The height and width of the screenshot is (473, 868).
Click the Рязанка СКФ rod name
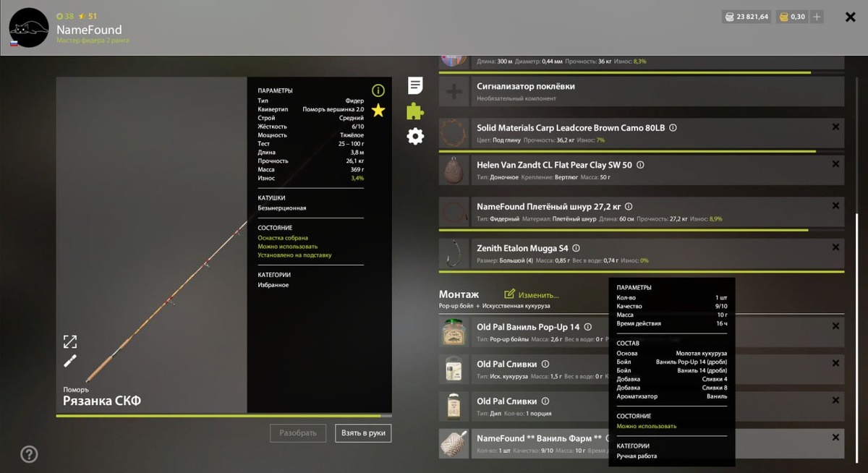click(102, 401)
